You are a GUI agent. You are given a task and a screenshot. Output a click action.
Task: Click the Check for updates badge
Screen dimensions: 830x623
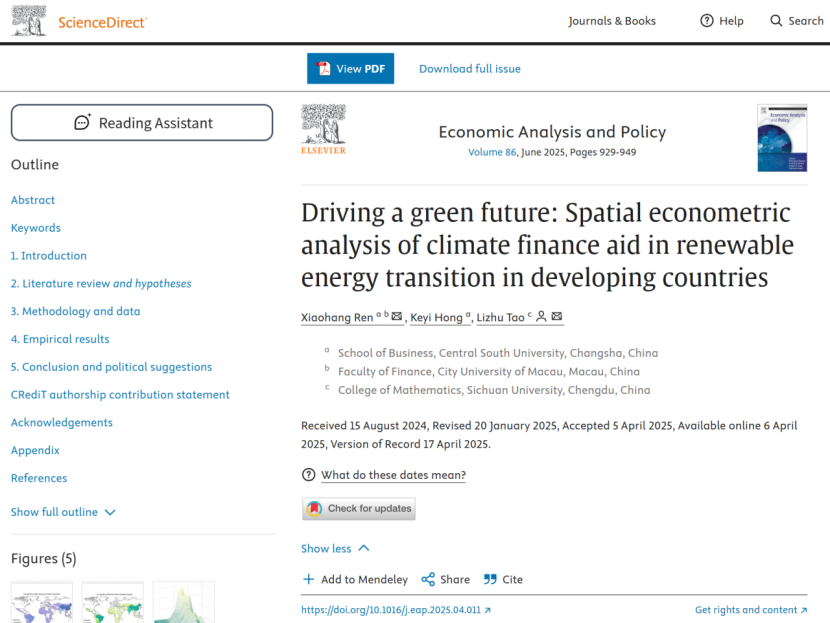(358, 508)
